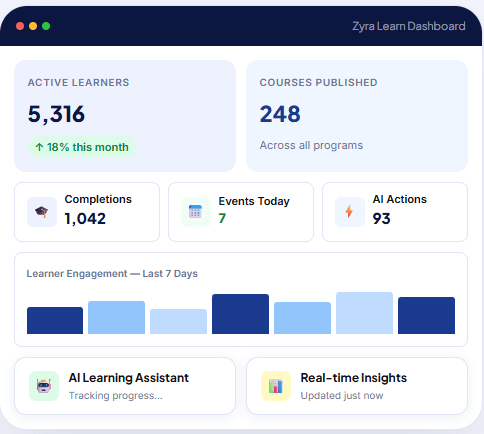Select the fourth, tallest dark blue bar

(x=240, y=314)
